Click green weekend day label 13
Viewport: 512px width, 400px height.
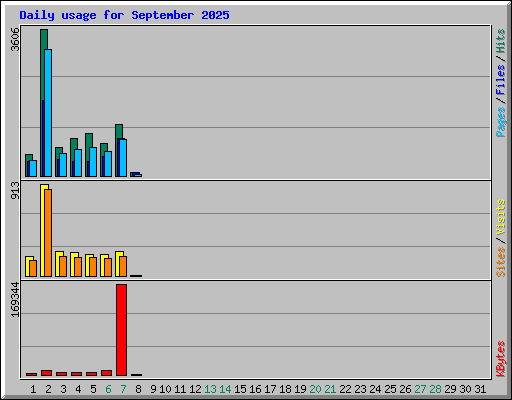coord(210,389)
